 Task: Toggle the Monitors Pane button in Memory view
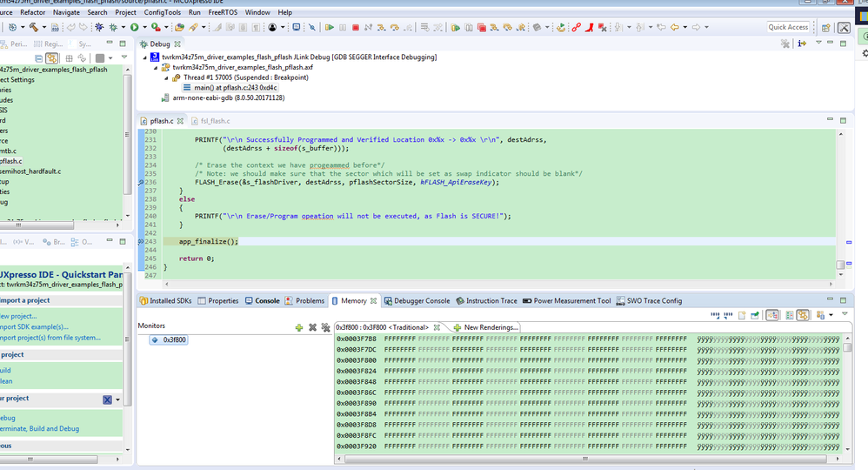773,315
